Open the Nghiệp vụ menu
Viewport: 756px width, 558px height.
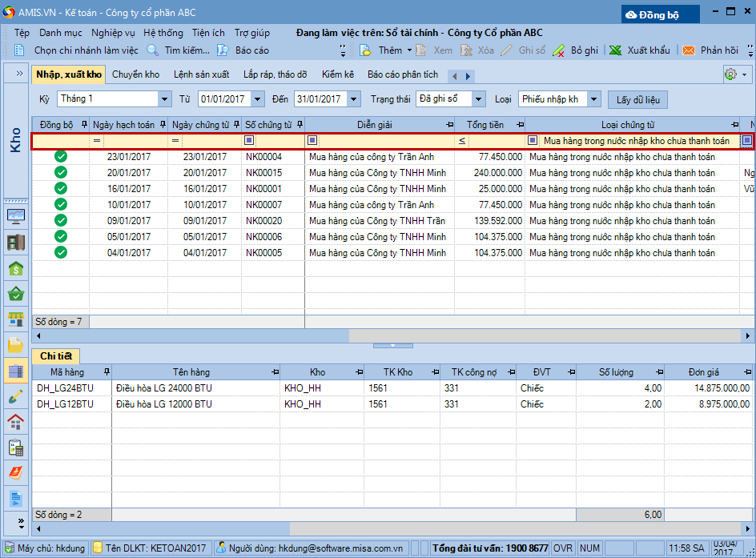click(113, 33)
